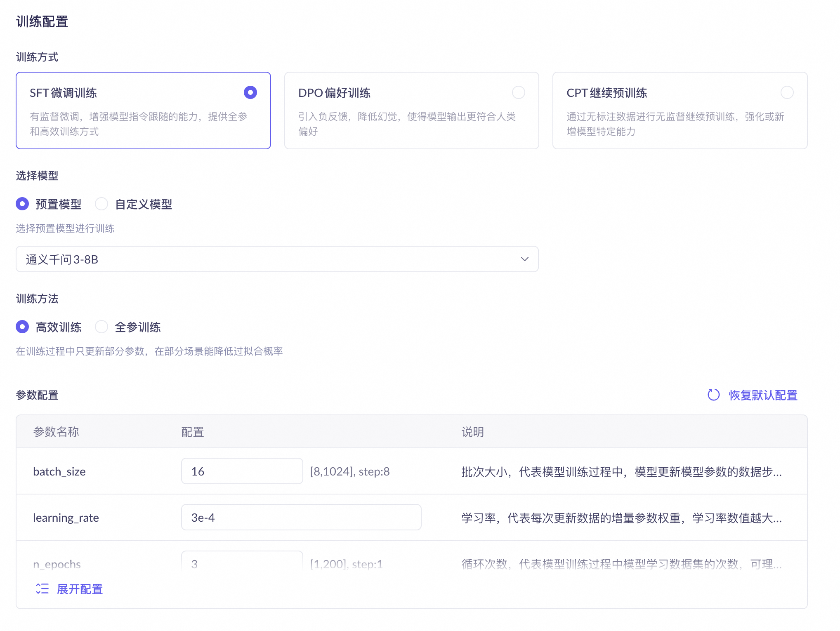Click the 展开配置 expand list icon
840x631 pixels.
[42, 589]
